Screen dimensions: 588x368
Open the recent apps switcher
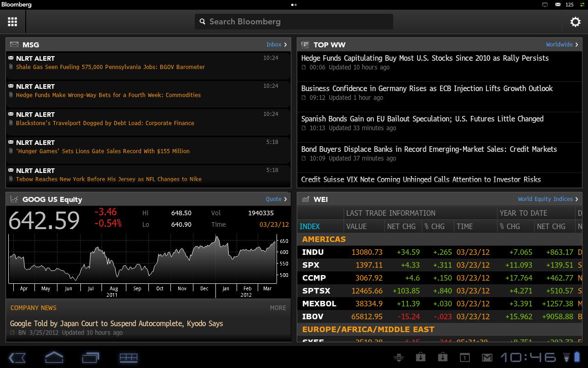[x=90, y=357]
